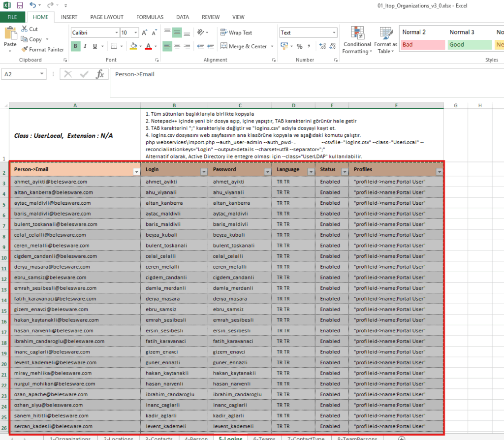The width and height of the screenshot is (504, 440).
Task: Toggle Wrap Text
Action: tap(236, 33)
